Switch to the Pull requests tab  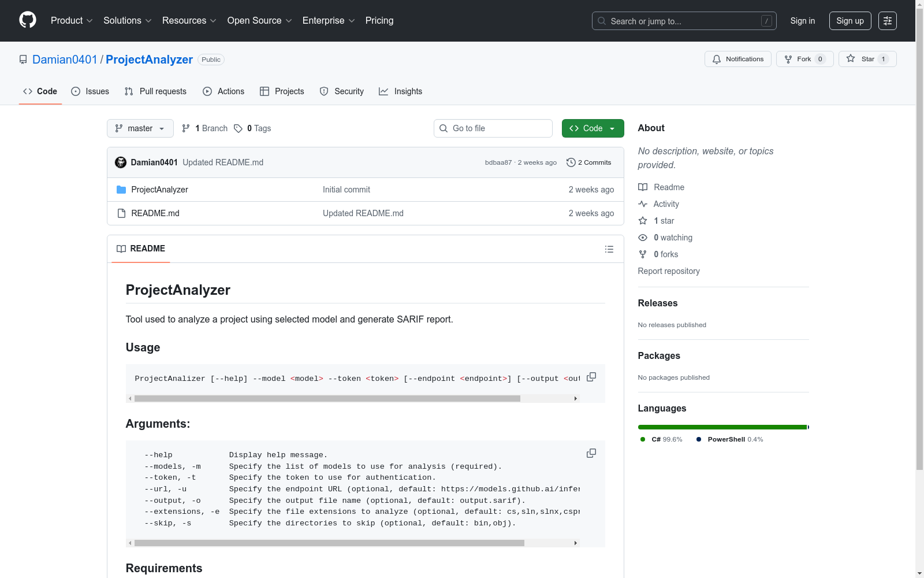[x=155, y=91]
